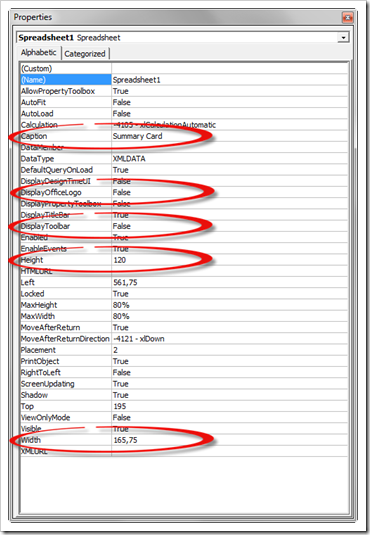The image size is (370, 535).
Task: Select the MoveAfterReturnDirection property
Action: click(65, 339)
